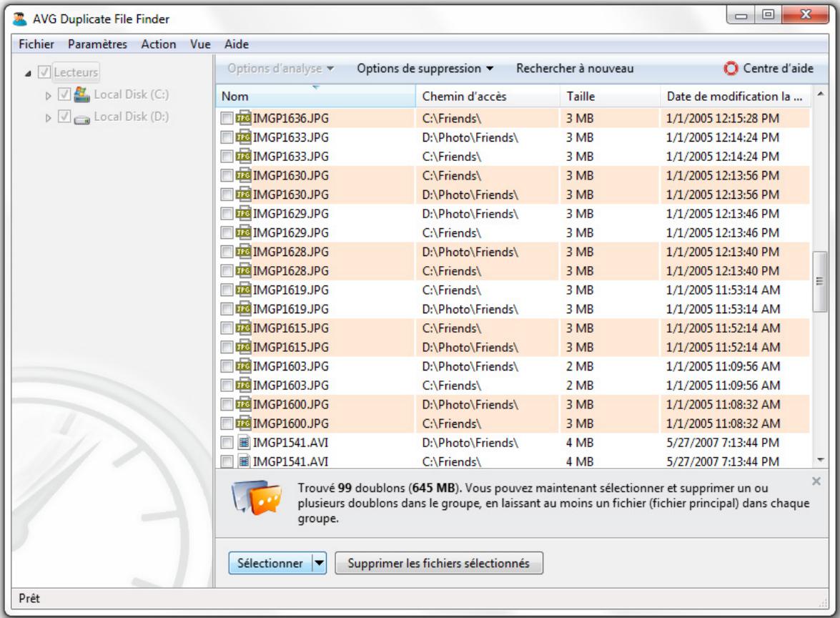Click the IMGP1603.JPG name in C:\Friends\ row
Image resolution: width=840 pixels, height=618 pixels.
pos(291,386)
